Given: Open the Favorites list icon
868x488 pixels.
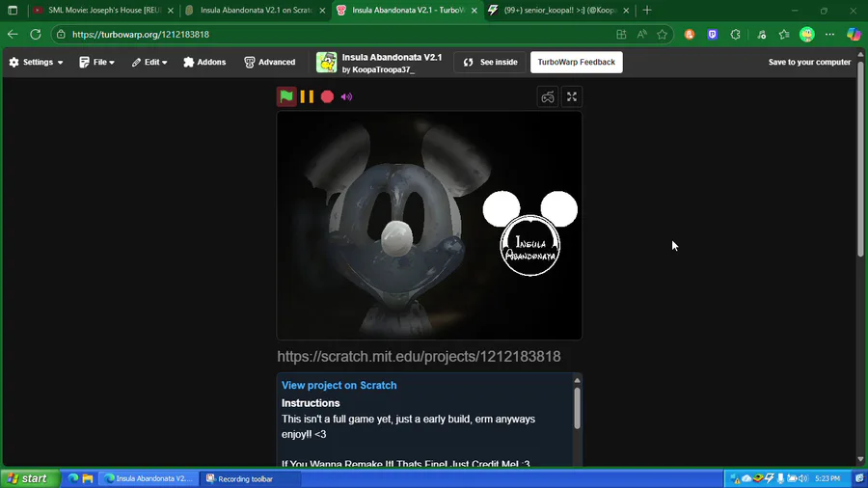Looking at the screenshot, I should [784, 35].
